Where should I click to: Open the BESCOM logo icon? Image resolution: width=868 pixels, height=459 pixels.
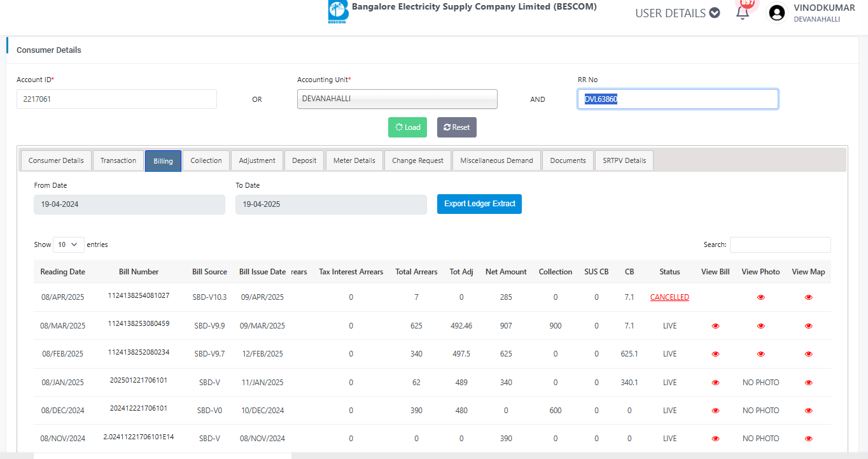337,12
